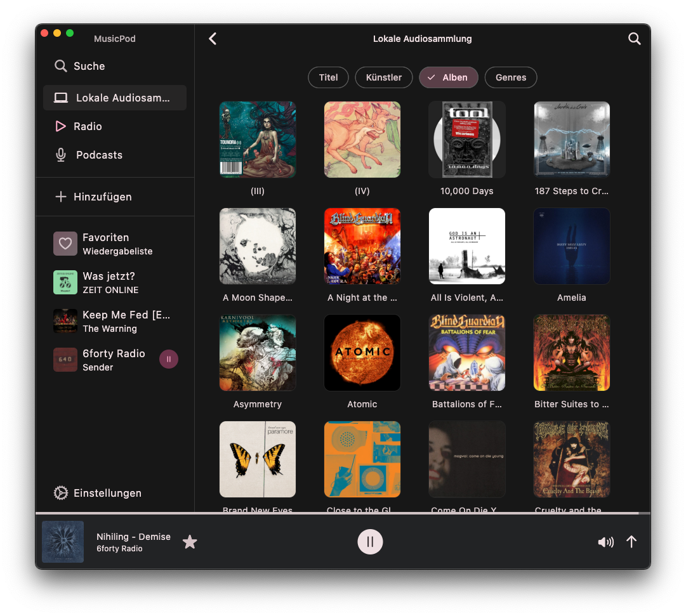This screenshot has height=616, width=686.
Task: Click the magnifier icon beside Suche
Action: (61, 66)
